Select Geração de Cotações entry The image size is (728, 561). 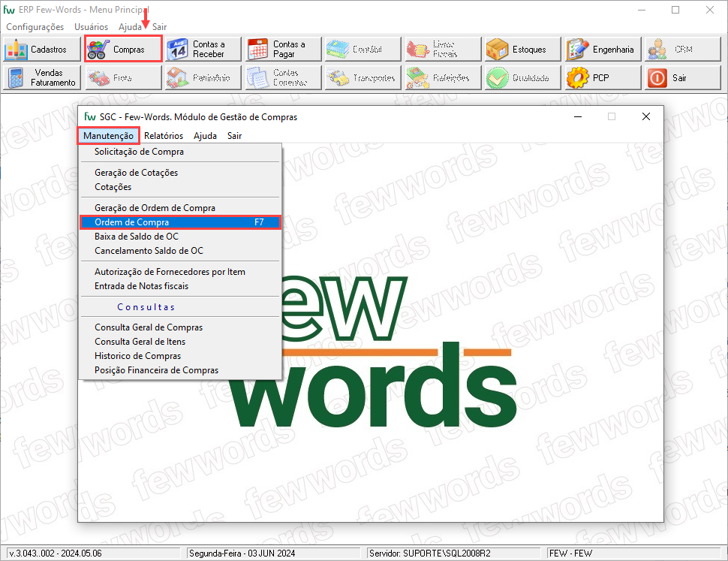[180, 172]
